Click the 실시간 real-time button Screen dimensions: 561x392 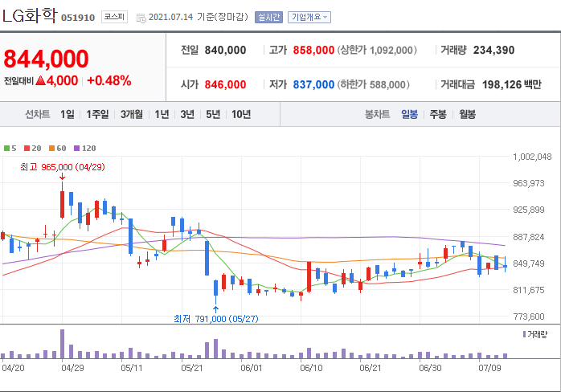268,17
